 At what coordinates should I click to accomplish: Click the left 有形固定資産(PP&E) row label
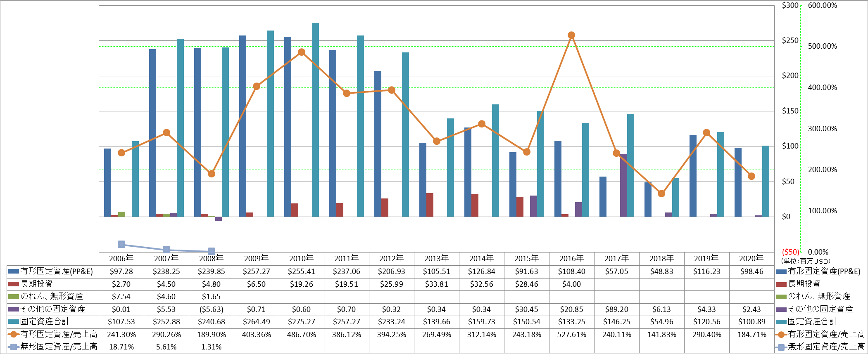(57, 271)
